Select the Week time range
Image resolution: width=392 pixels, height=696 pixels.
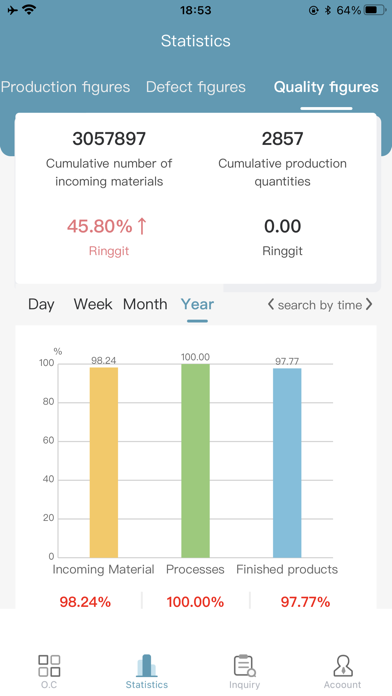point(93,304)
